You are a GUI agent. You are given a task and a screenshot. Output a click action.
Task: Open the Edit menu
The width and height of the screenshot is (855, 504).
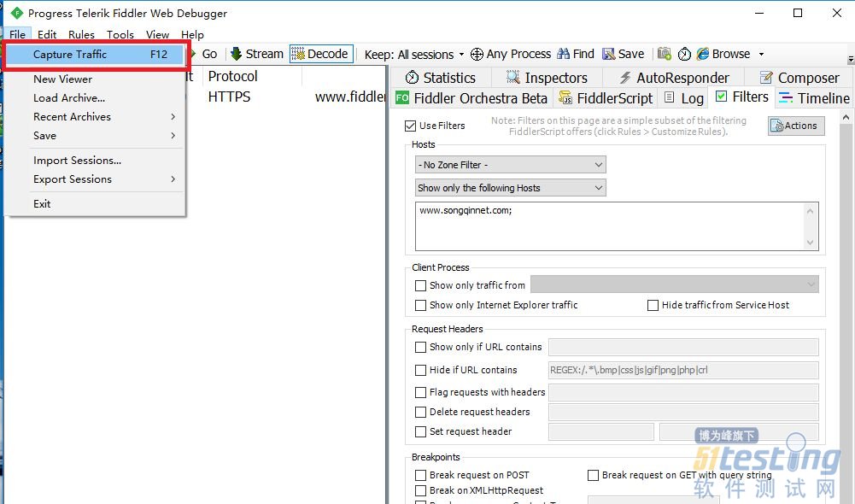click(47, 34)
